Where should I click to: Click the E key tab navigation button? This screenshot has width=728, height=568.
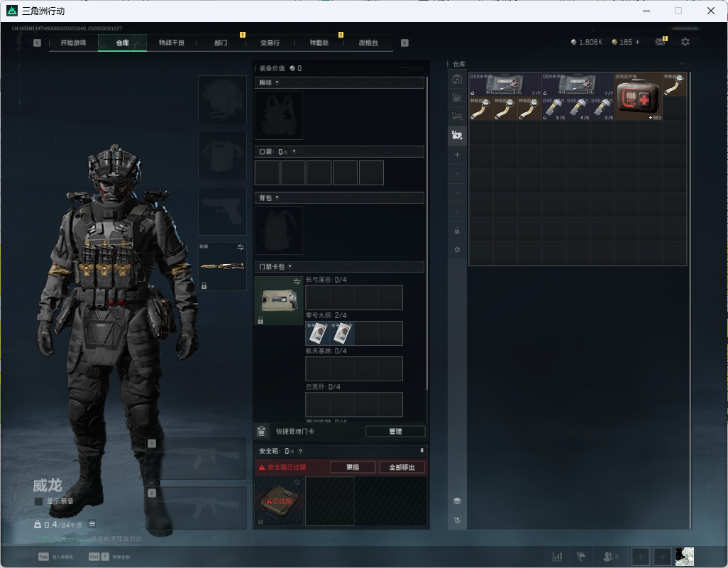point(404,43)
